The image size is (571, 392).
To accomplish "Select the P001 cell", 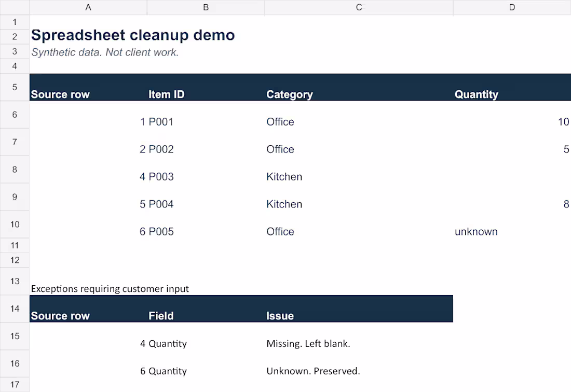I will 206,115.
